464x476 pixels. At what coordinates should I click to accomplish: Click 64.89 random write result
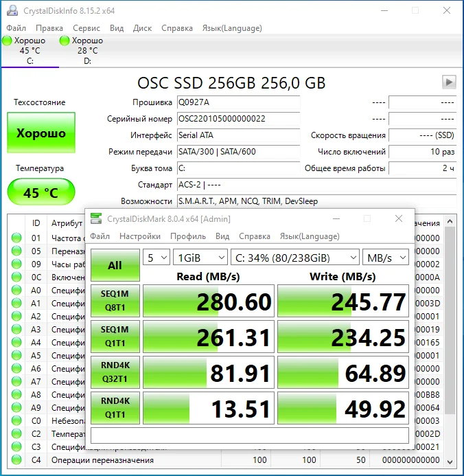click(x=343, y=372)
